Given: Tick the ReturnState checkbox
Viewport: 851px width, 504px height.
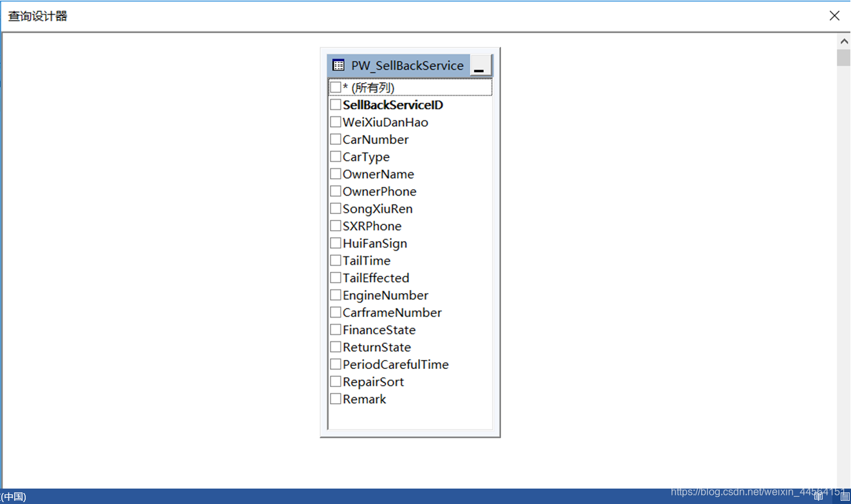Looking at the screenshot, I should coord(336,347).
